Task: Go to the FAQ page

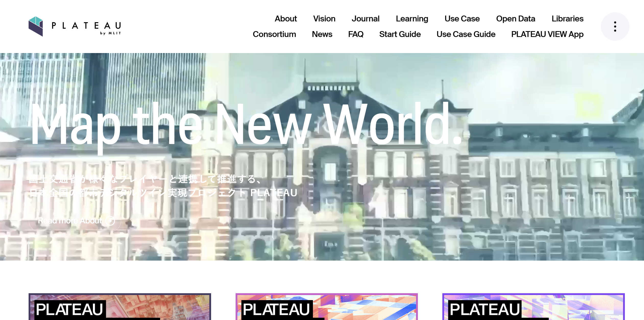Action: pos(356,34)
